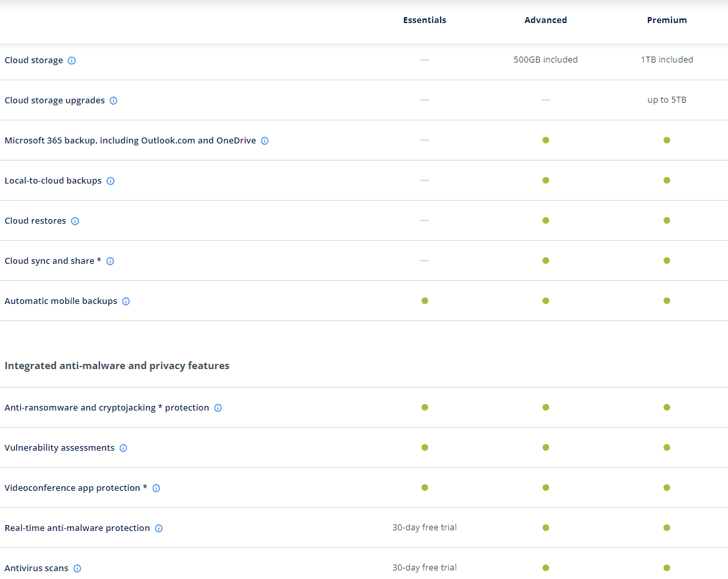The width and height of the screenshot is (728, 579).
Task: Click 30-day free trial for Real-time anti-malware
Action: tap(424, 528)
